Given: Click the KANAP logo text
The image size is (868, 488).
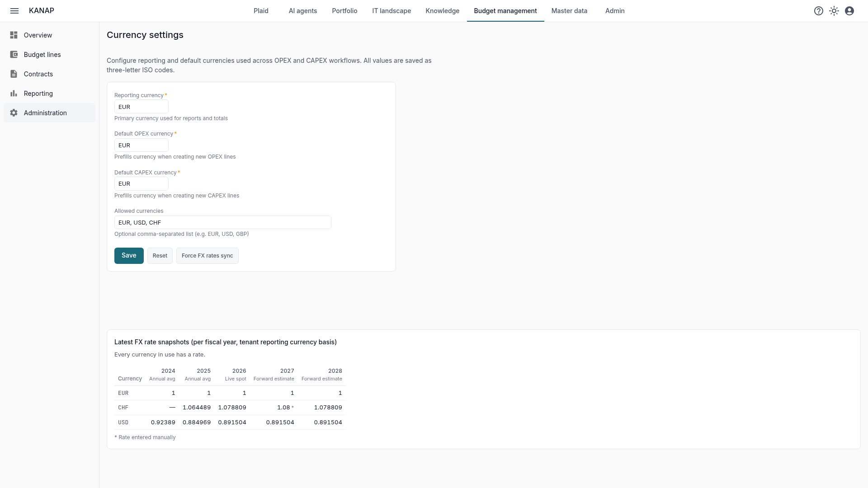Looking at the screenshot, I should point(42,11).
